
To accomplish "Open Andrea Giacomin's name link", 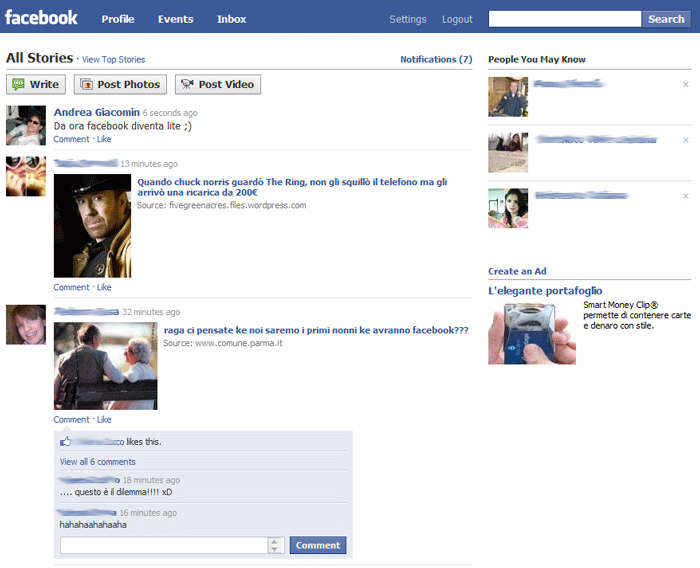I will 96,112.
